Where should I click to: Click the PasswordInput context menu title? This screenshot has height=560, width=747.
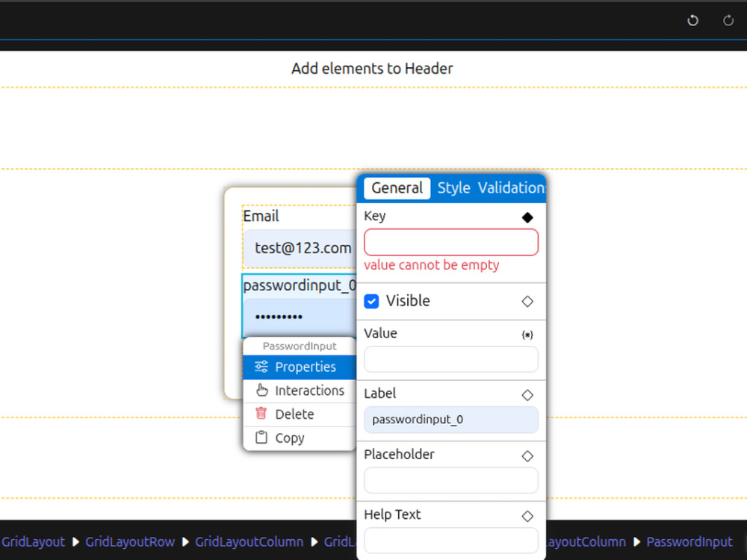[x=300, y=346]
